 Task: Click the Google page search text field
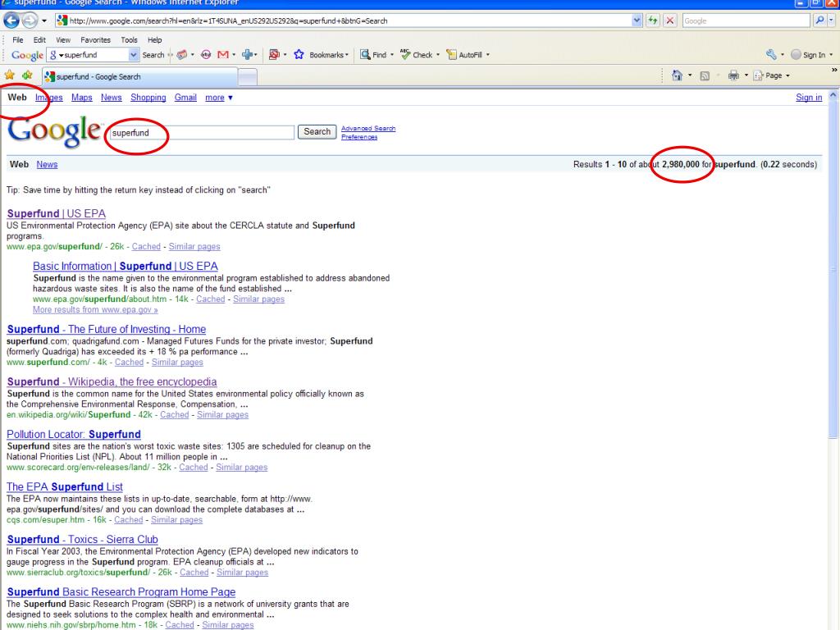tap(202, 132)
